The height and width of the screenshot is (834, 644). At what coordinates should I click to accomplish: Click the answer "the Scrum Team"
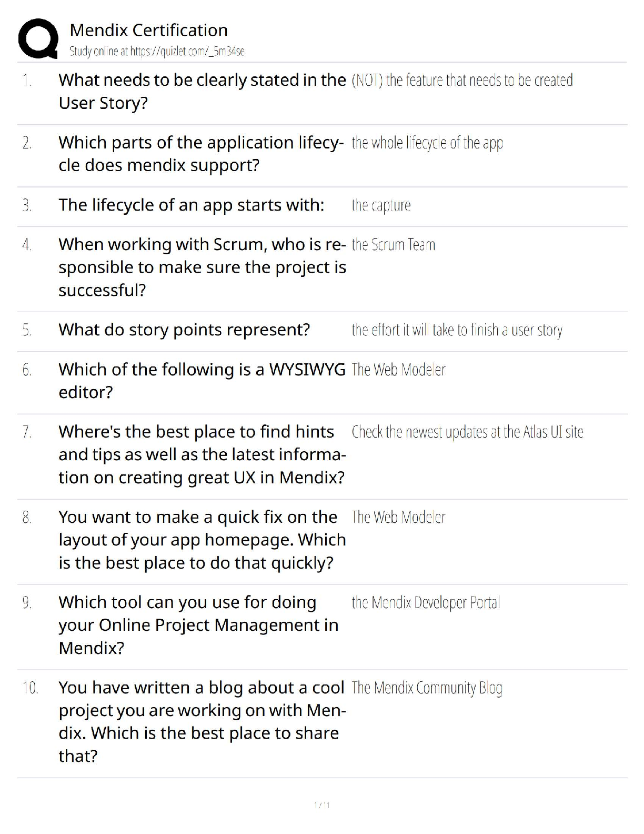393,245
